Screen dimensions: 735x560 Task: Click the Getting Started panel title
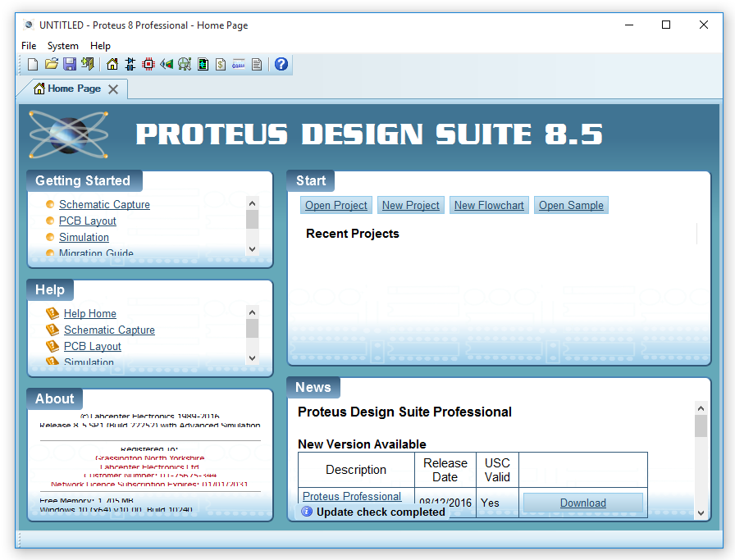point(83,180)
